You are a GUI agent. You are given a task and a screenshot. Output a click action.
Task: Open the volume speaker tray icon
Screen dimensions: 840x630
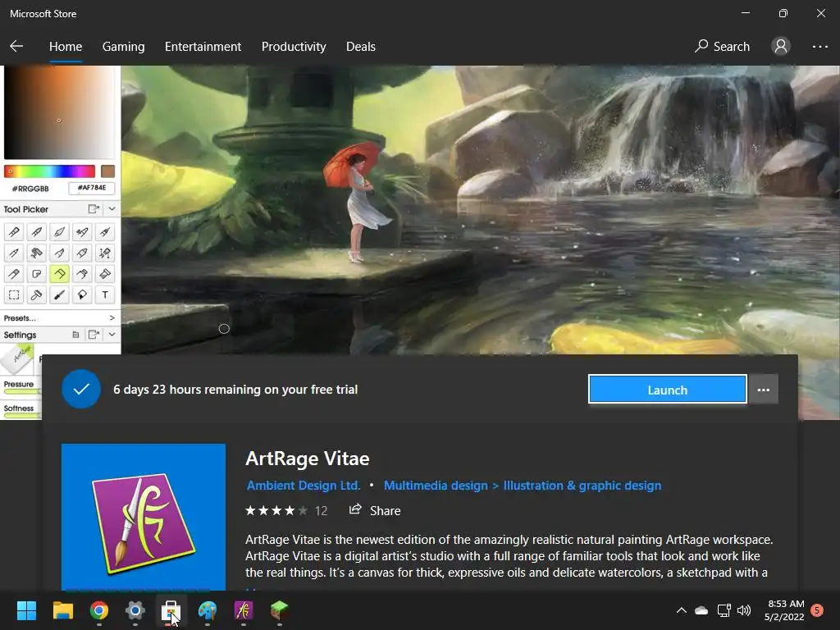[744, 610]
